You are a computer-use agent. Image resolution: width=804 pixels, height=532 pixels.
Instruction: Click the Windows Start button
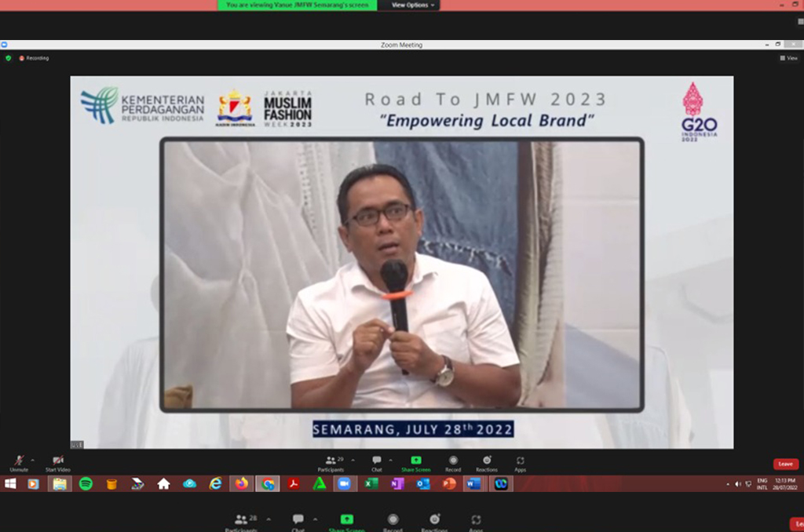click(10, 483)
